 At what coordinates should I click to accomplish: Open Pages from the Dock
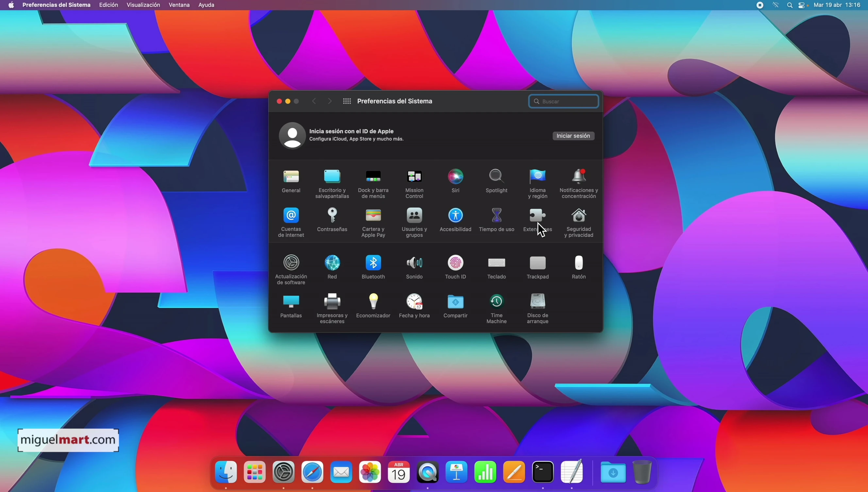(514, 472)
